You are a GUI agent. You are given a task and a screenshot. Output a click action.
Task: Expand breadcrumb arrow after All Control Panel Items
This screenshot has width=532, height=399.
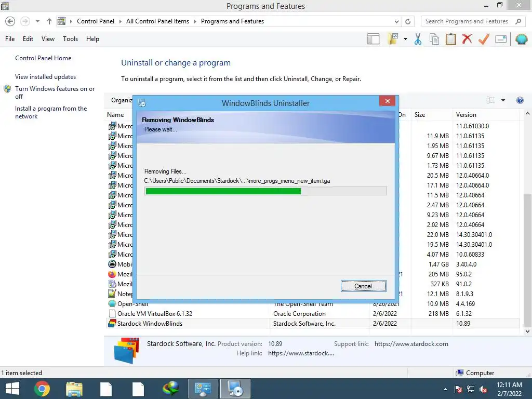click(x=195, y=21)
